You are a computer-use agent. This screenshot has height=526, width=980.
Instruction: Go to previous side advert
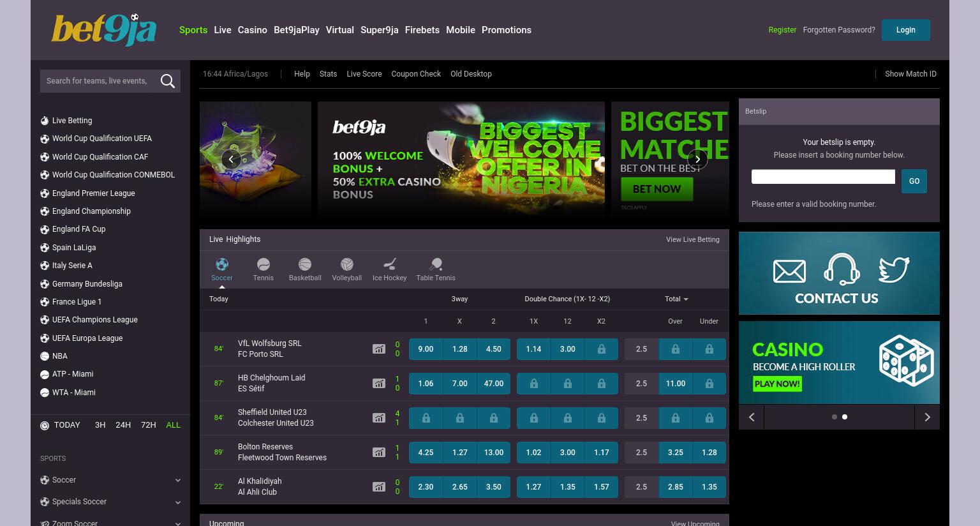(x=752, y=417)
